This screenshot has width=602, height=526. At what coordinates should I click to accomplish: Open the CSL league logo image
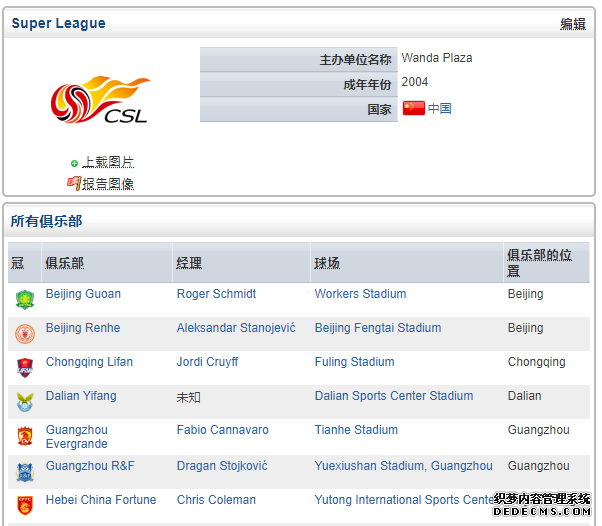(x=101, y=99)
